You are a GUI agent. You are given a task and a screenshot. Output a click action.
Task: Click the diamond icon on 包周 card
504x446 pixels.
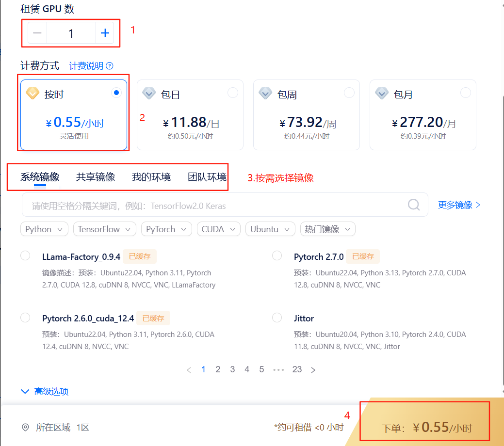265,94
